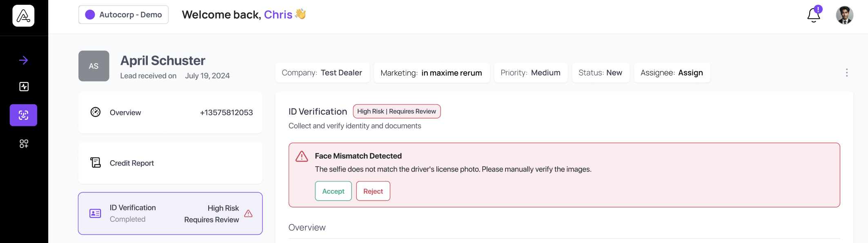Open the activity monitor sidebar icon
Screen dimensions: 868x243
click(x=24, y=86)
